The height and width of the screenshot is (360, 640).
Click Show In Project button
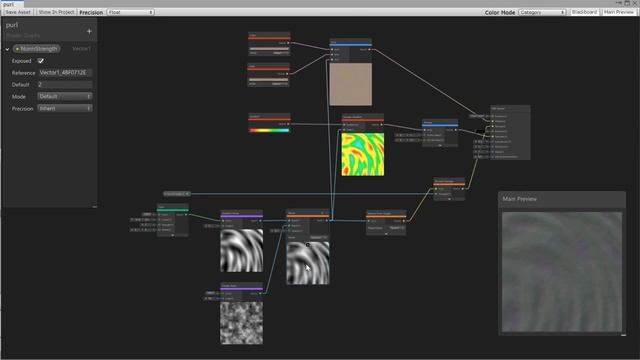tap(56, 12)
